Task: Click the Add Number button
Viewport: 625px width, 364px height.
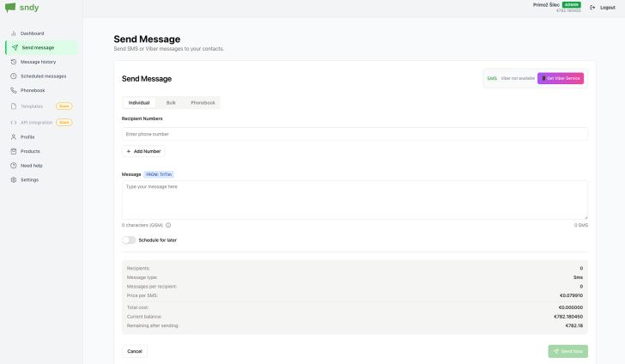Action: coord(143,151)
